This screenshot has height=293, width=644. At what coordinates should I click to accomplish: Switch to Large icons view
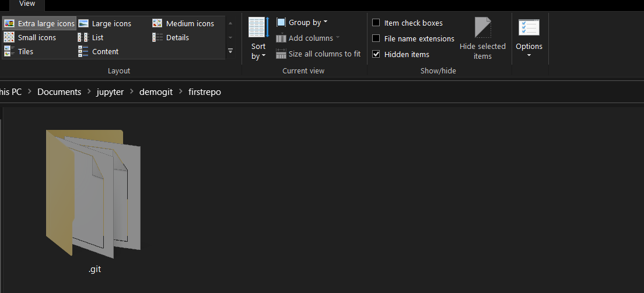pos(105,23)
